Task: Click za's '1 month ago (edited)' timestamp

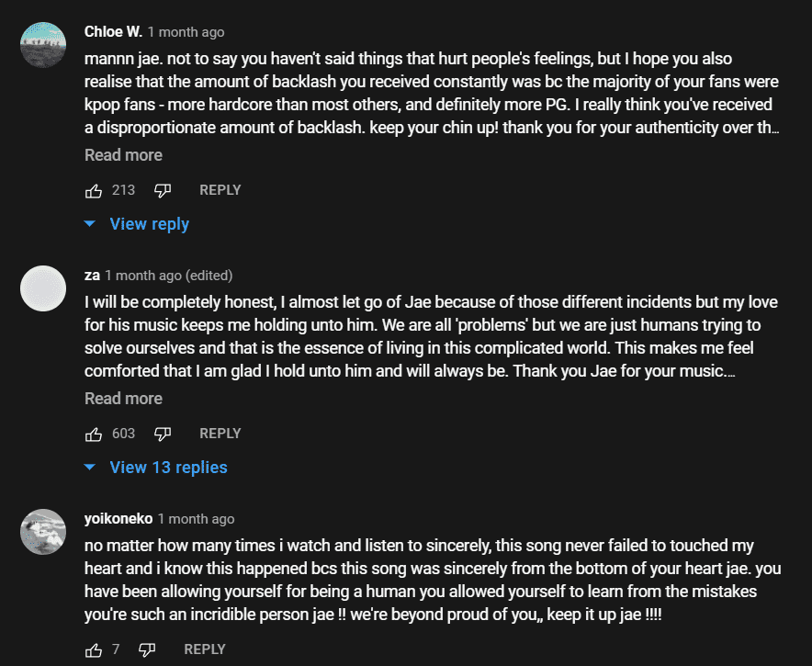Action: (x=168, y=276)
